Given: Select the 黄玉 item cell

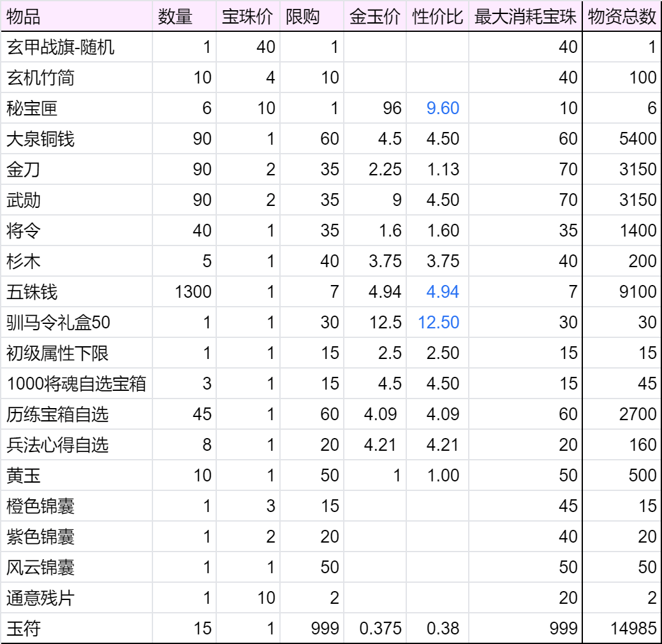Looking at the screenshot, I should click(77, 475).
